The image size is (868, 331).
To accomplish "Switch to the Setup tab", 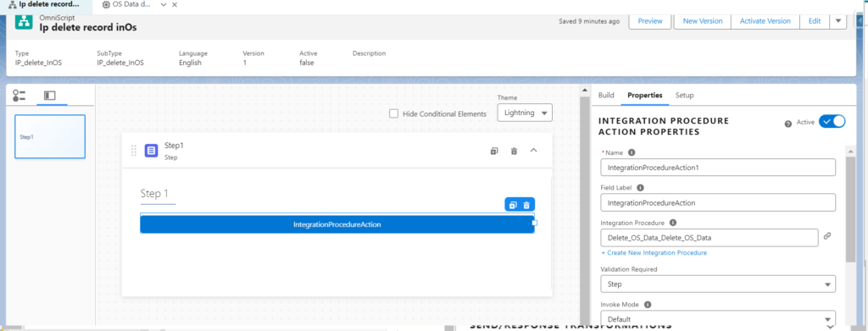I will (684, 95).
